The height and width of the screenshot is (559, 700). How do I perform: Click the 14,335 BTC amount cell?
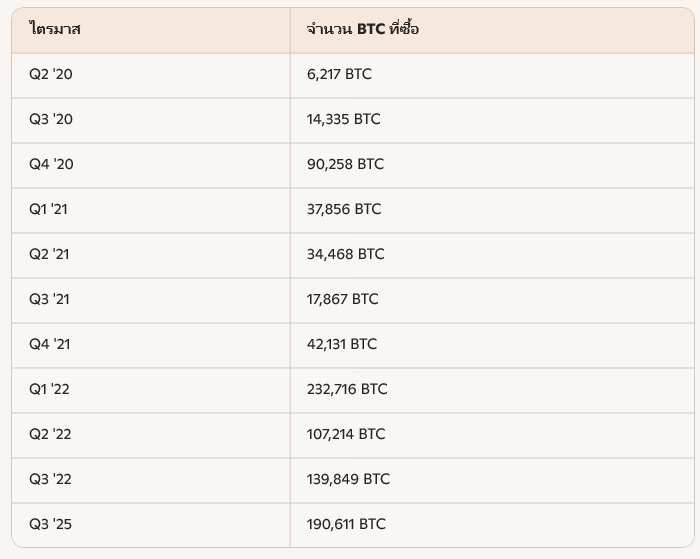pyautogui.click(x=343, y=119)
